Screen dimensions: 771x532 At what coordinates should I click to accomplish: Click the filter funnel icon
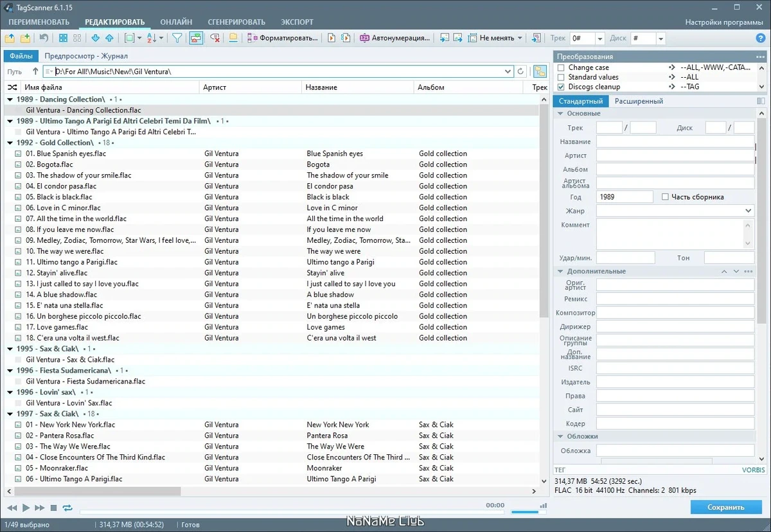(x=177, y=38)
